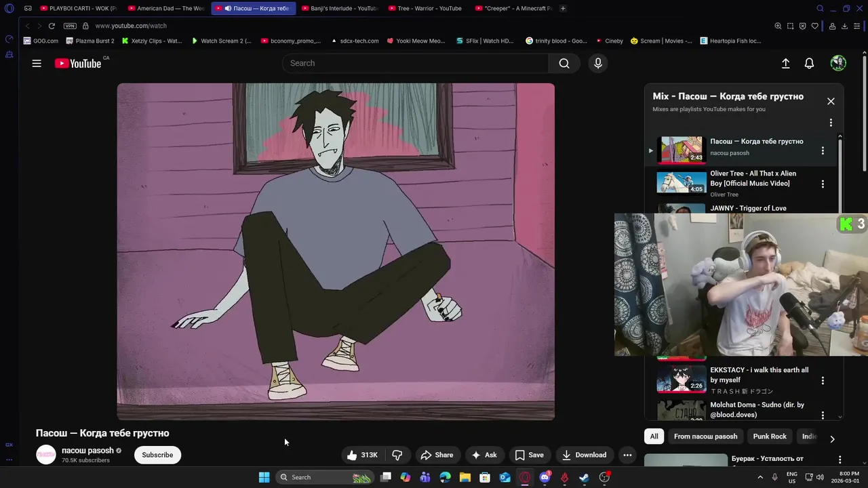Click the address bar URL
Viewport: 868px width, 488px height.
[131, 26]
